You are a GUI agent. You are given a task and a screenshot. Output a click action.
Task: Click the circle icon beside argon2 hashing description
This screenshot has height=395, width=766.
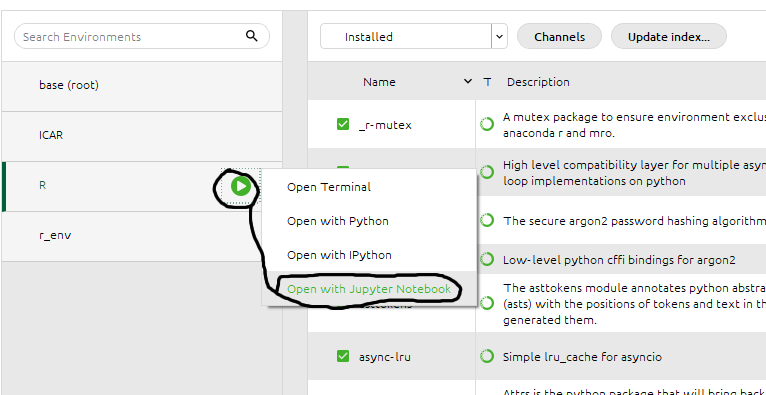487,221
